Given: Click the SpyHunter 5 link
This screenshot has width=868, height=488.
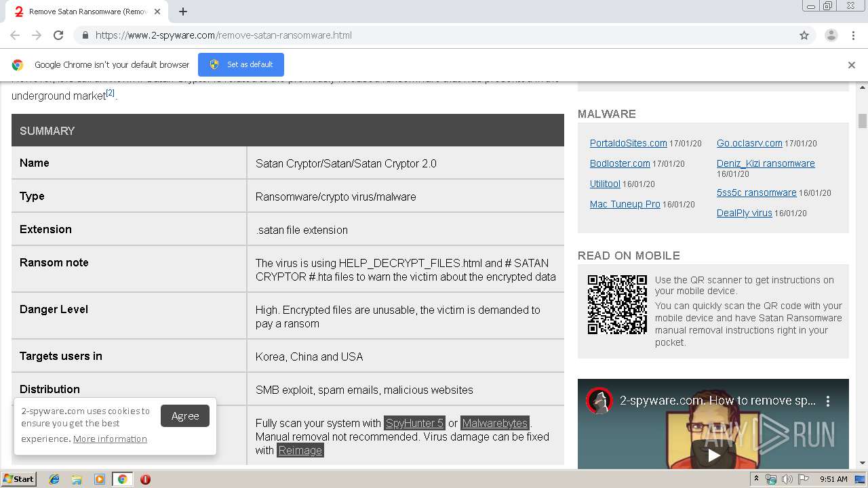Looking at the screenshot, I should 414,423.
